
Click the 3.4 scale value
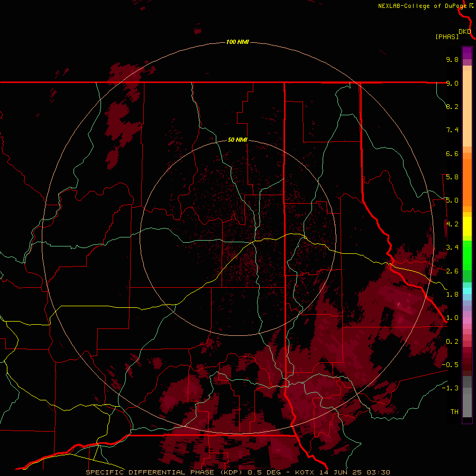(x=452, y=248)
